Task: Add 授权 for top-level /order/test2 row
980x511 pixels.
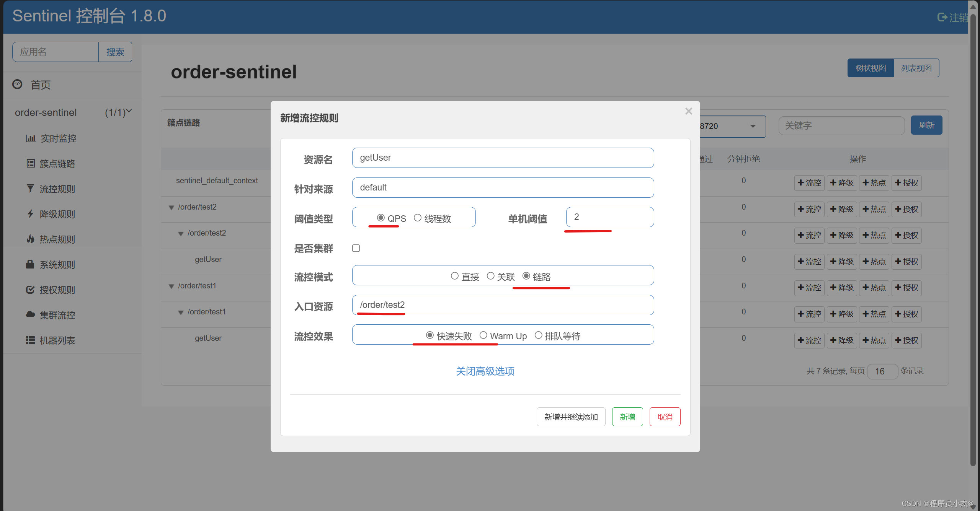Action: [x=906, y=209]
